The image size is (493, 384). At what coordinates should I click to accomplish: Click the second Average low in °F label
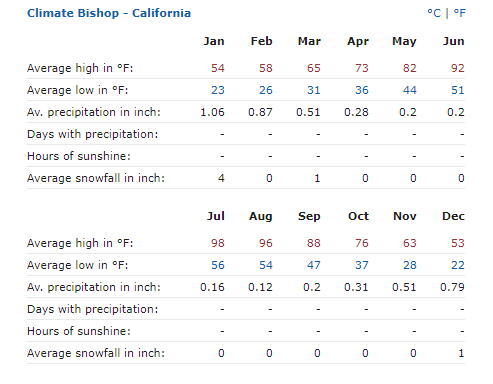tap(78, 265)
